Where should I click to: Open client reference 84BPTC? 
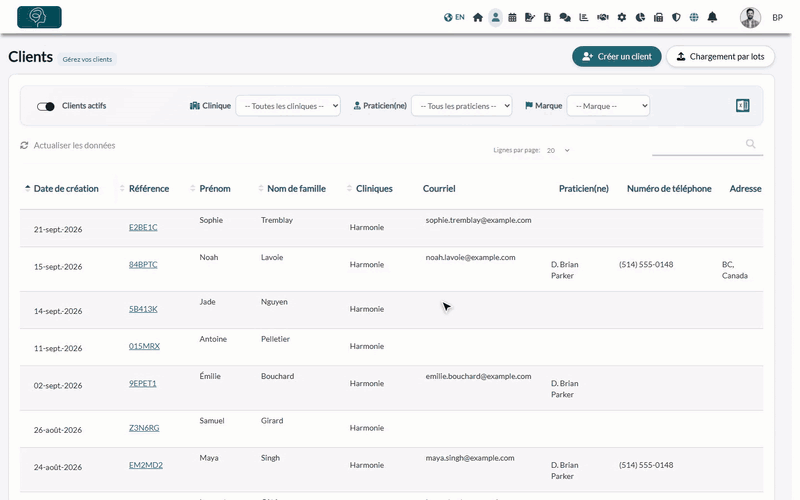coord(143,264)
